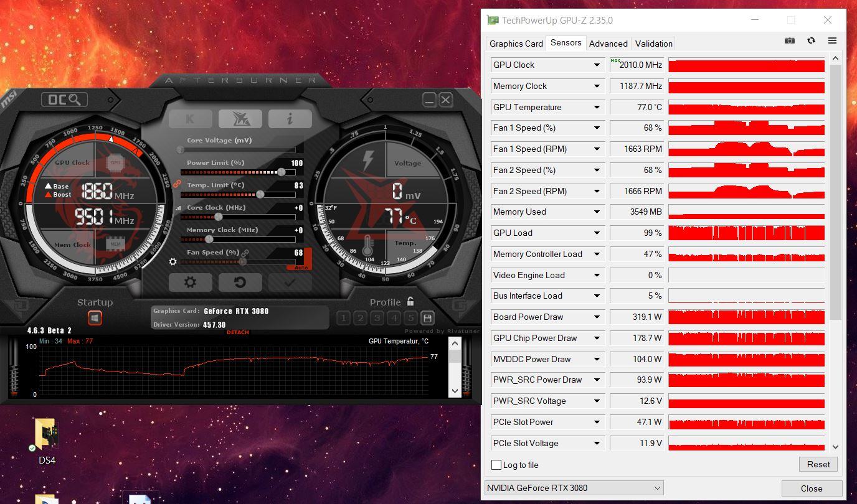Open GPU-Z hamburger menu
Screen dimensions: 857x504
pyautogui.click(x=832, y=40)
